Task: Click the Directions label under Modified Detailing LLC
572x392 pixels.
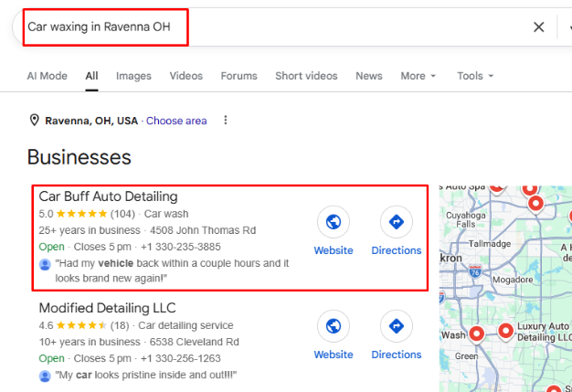Action: pyautogui.click(x=397, y=355)
